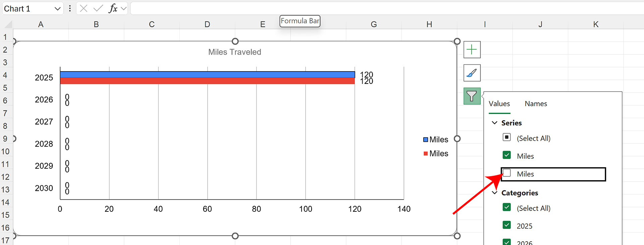The height and width of the screenshot is (245, 644).
Task: Toggle Series Select All checkbox
Action: (507, 137)
